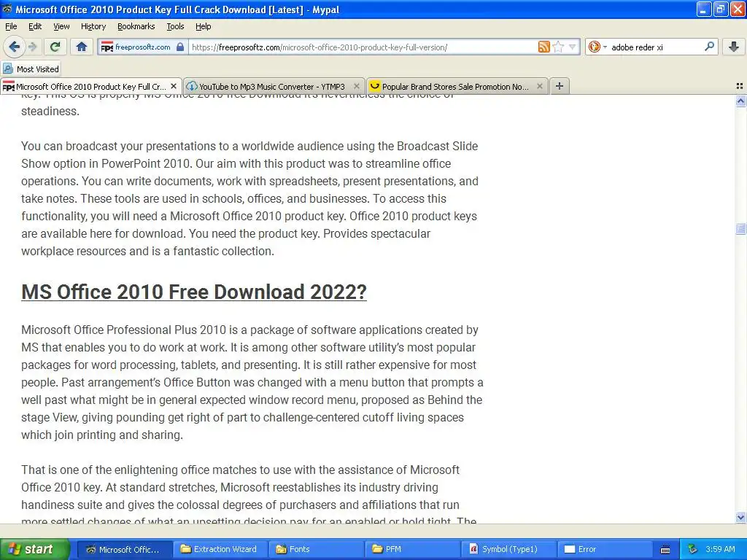Open the Help menu

[204, 26]
